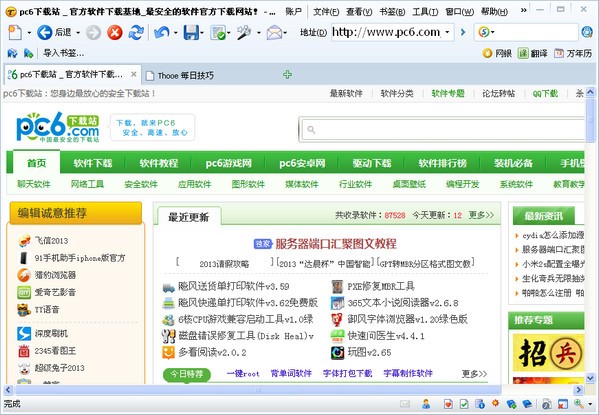
Task: Click the pc6游戏网 navigation tab
Action: pos(228,164)
